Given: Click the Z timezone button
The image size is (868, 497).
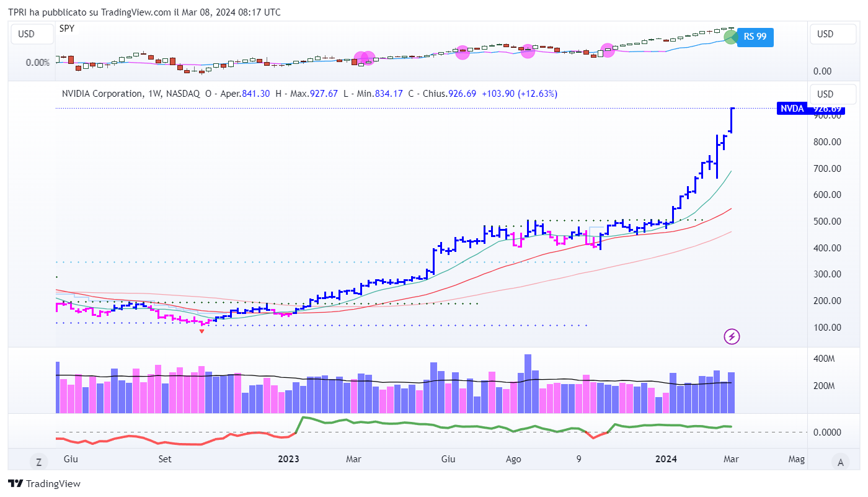Looking at the screenshot, I should 38,461.
